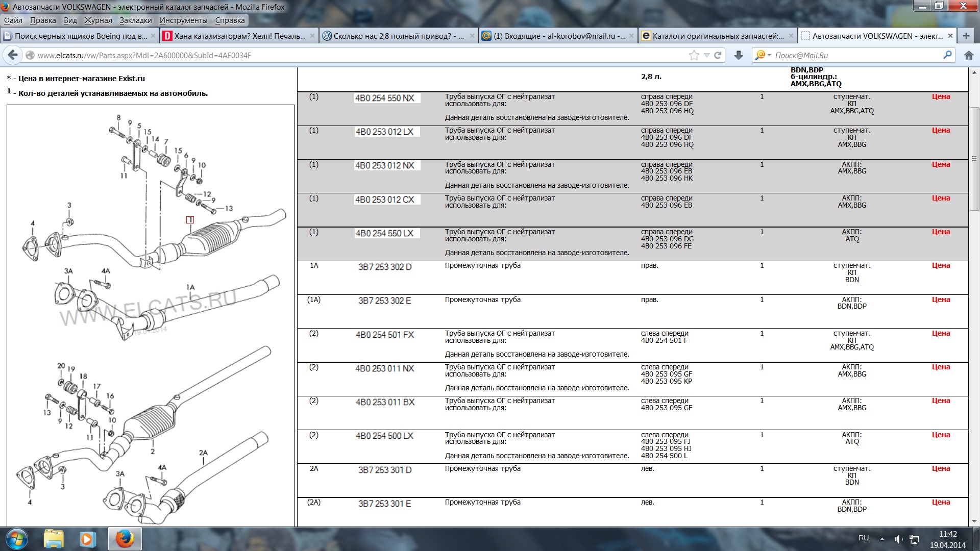
Task: Click the clock showing 11:42
Action: point(948,534)
